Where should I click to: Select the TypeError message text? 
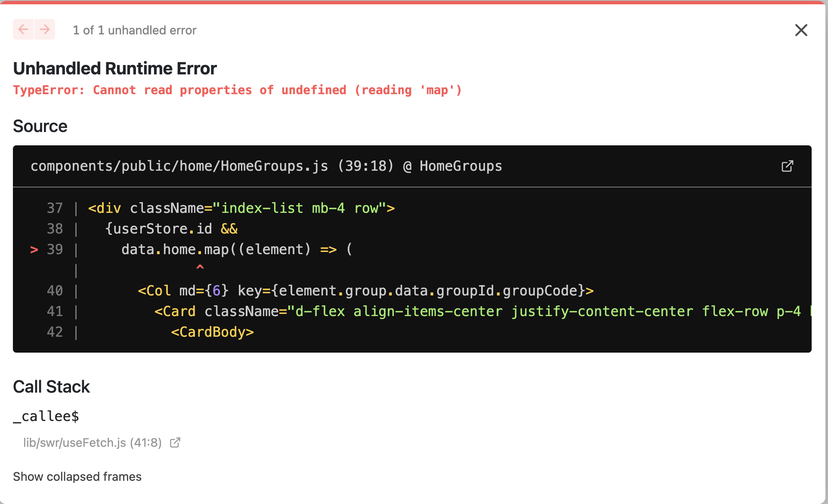point(237,90)
